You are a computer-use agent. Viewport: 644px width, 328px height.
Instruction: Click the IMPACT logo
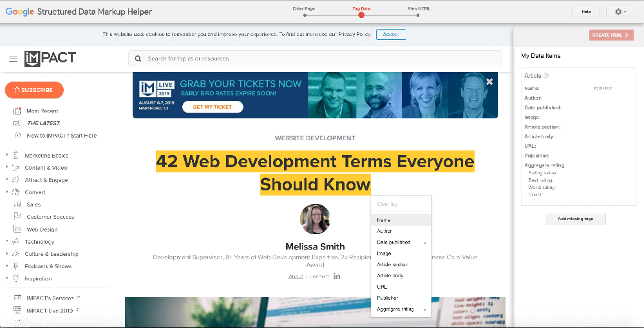(x=50, y=59)
